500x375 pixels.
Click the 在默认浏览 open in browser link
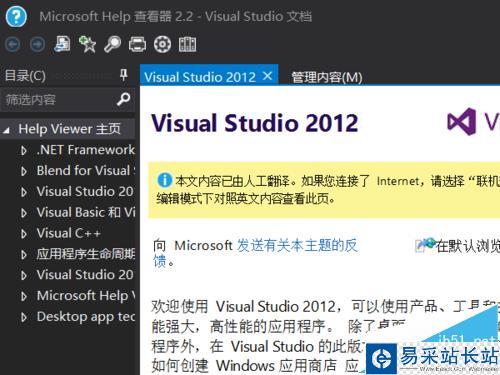[x=468, y=246]
